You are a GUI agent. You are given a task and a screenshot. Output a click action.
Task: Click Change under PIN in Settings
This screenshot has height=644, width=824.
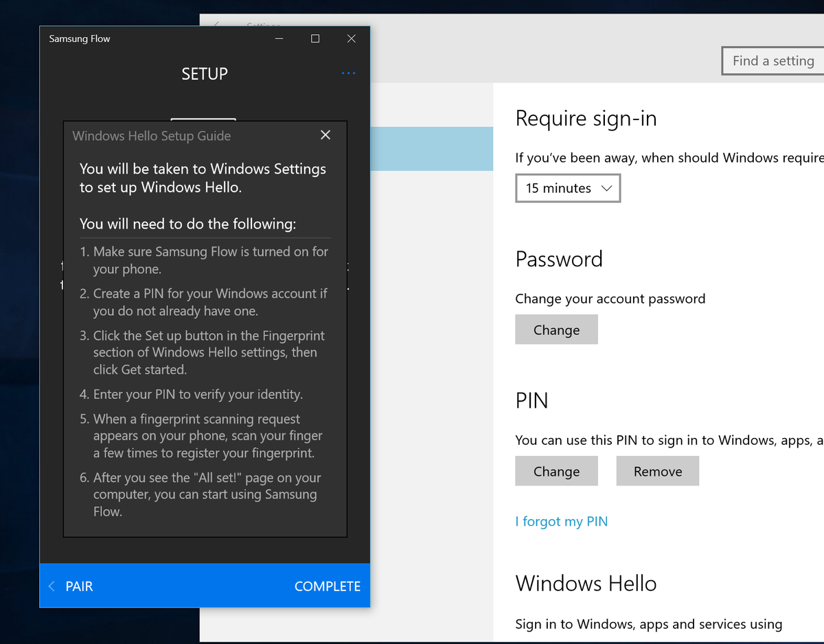click(x=556, y=471)
